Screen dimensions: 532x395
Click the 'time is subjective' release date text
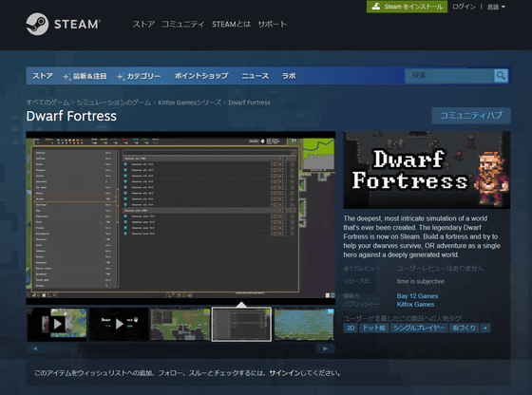click(x=420, y=281)
